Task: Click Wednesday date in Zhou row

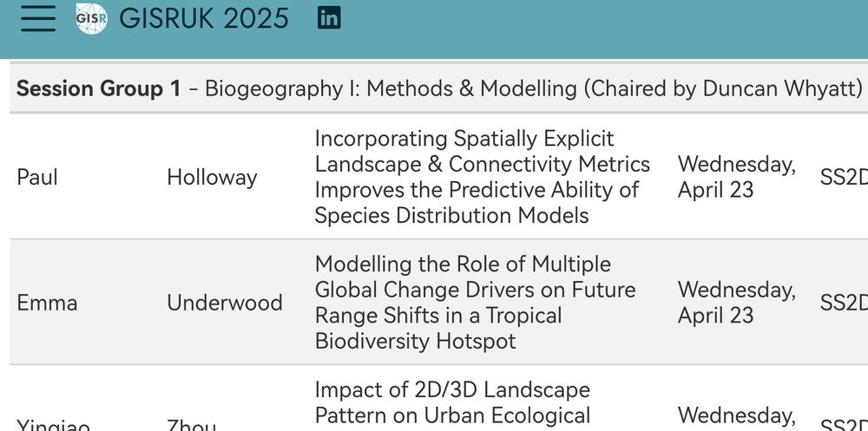Action: point(737,416)
